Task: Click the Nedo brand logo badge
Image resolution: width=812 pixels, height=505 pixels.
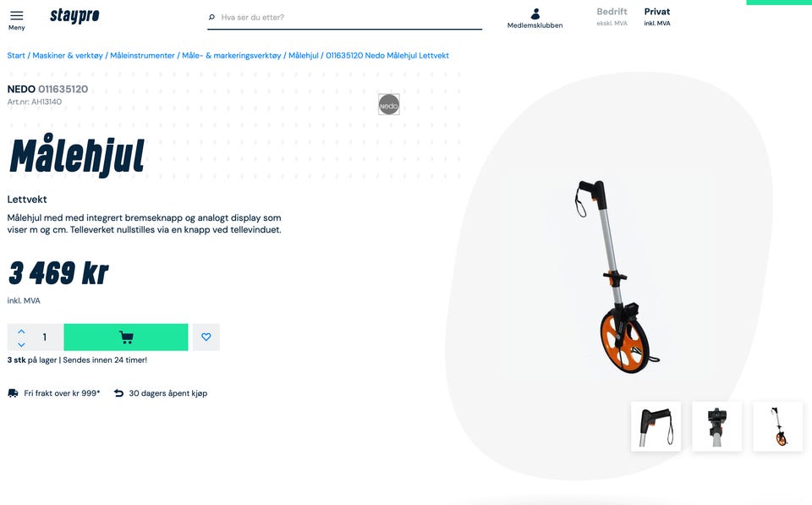Action: [389, 105]
